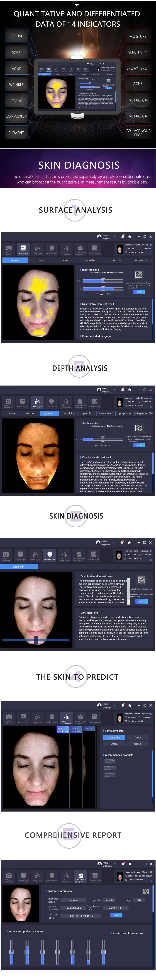Open image collection in the Surface Analysis window

[x=8, y=250]
